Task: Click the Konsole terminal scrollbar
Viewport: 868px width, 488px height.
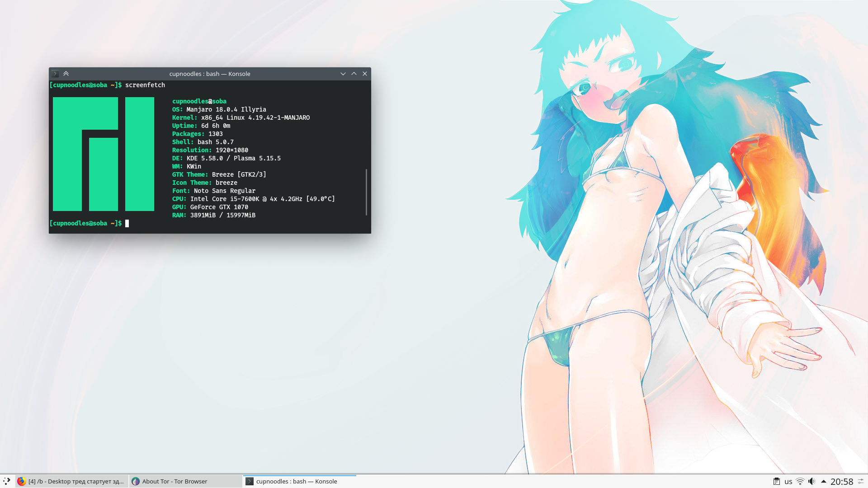Action: click(366, 192)
